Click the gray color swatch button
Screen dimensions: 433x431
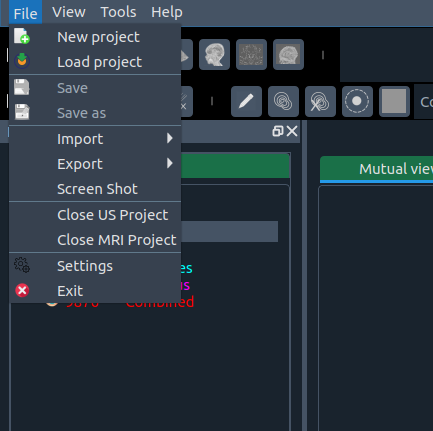click(x=394, y=101)
